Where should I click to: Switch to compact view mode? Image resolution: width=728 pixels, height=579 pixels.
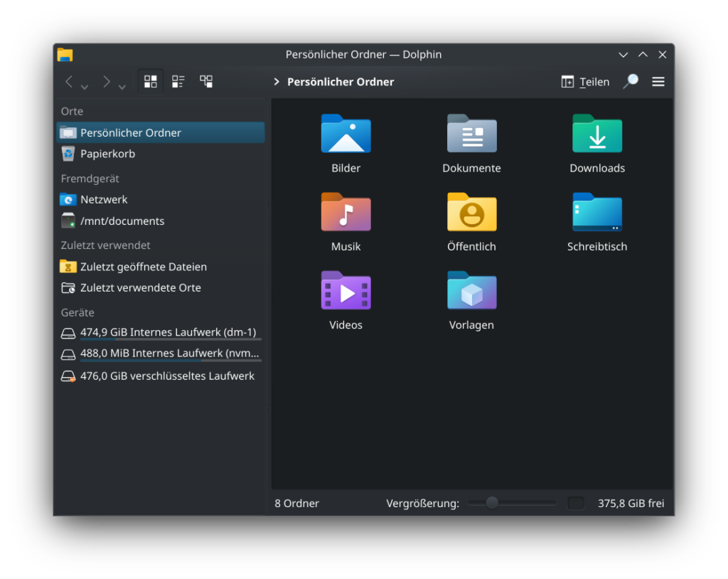tap(178, 82)
